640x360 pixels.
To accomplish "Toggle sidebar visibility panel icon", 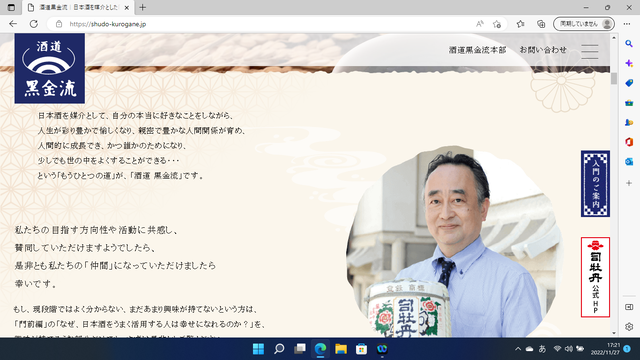I will click(629, 307).
